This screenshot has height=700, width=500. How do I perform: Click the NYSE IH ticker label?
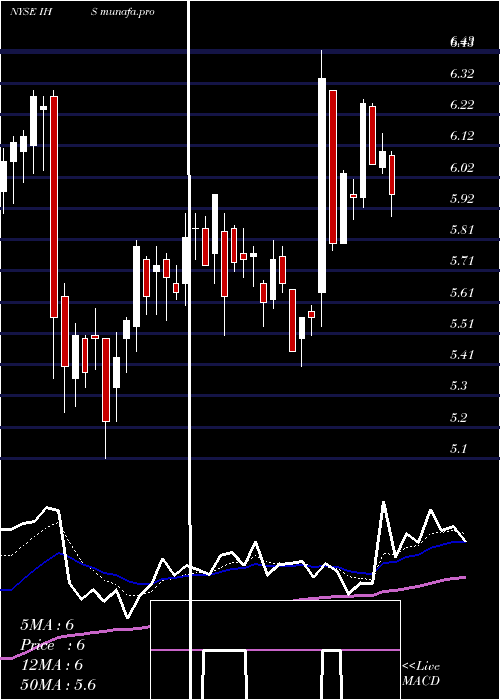click(x=31, y=12)
